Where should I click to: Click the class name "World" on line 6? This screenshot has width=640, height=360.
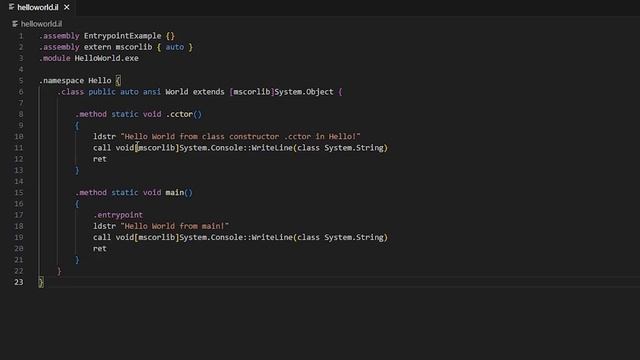(x=177, y=92)
